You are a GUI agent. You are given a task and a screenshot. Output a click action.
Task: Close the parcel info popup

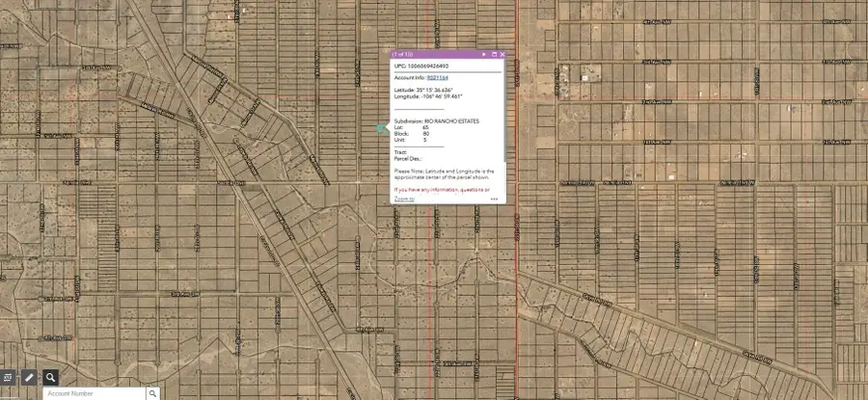(502, 54)
